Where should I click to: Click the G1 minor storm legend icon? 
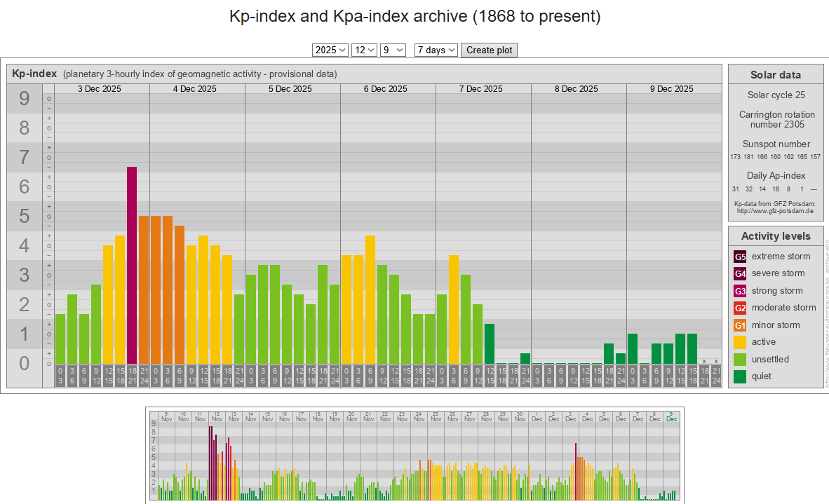coord(740,325)
